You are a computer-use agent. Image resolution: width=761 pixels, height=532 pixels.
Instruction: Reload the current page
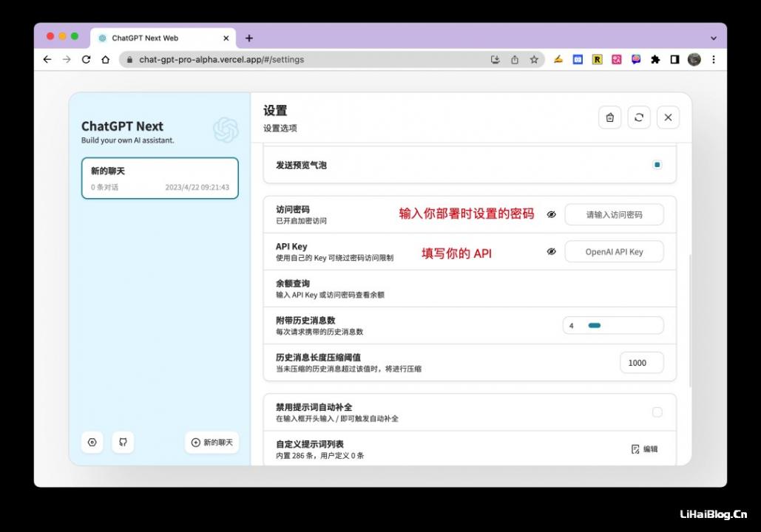86,60
